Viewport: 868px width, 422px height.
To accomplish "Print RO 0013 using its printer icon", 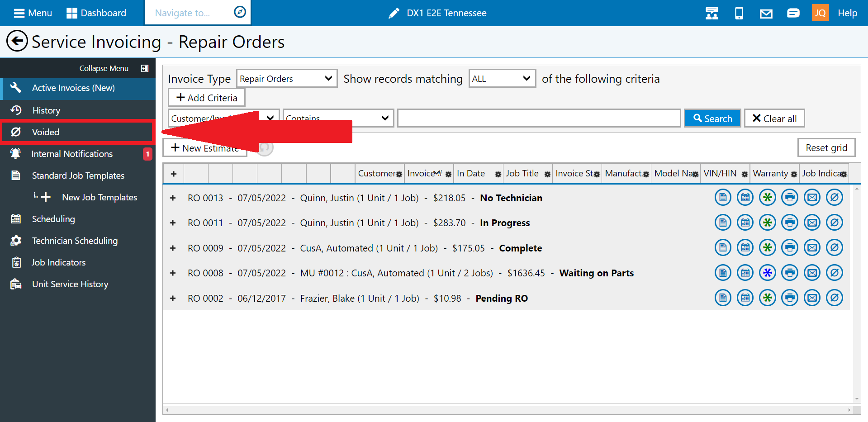I will point(790,198).
